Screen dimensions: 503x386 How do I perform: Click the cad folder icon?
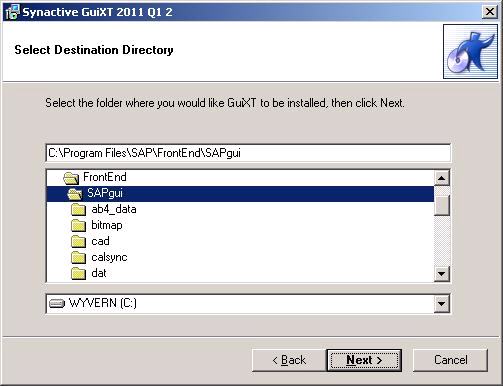coord(79,242)
